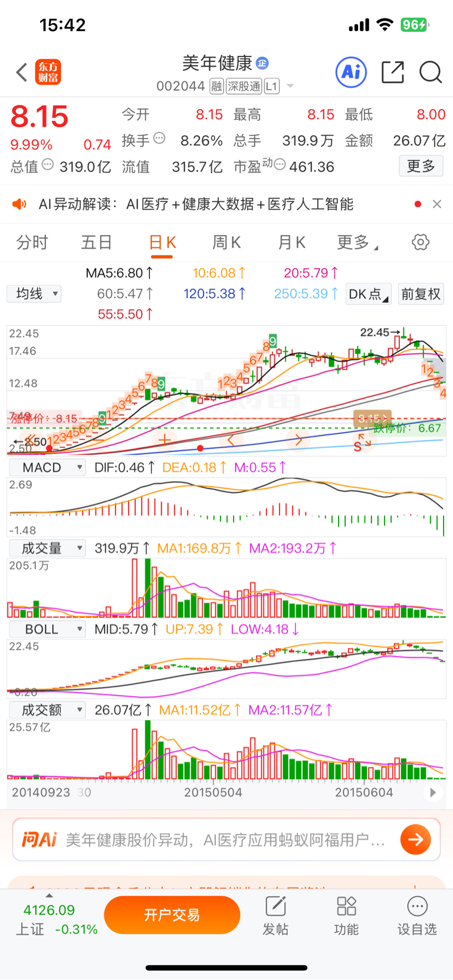Tap info bubble next to 总值
Viewport: 453px width, 980px height.
pyautogui.click(x=48, y=165)
